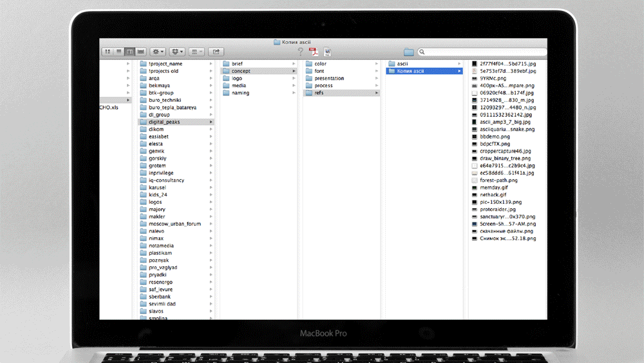Select the ascii folder in refs

click(402, 64)
